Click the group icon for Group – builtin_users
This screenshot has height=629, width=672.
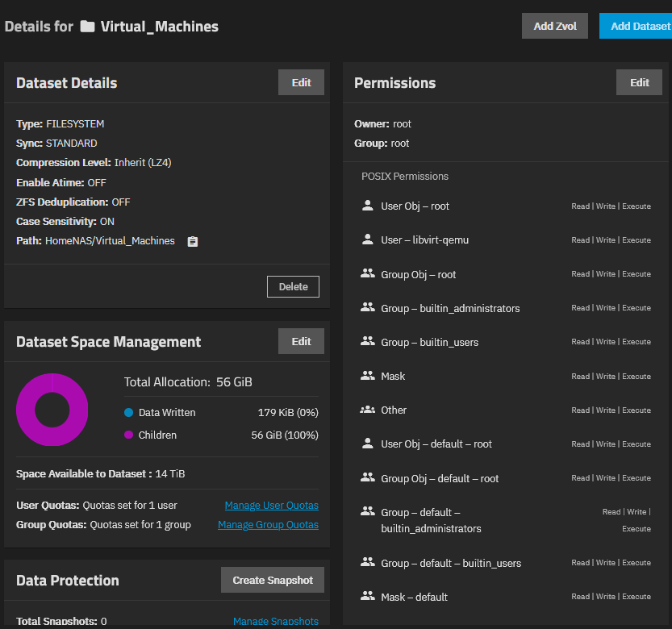coord(367,341)
